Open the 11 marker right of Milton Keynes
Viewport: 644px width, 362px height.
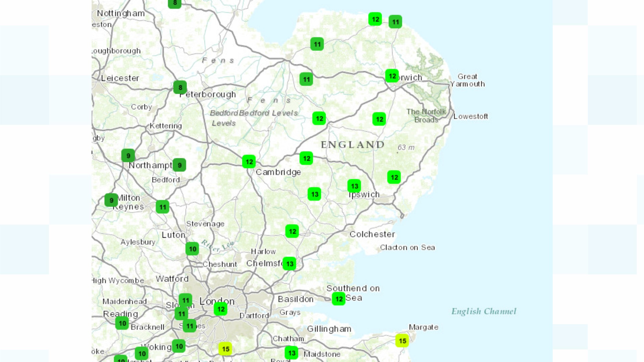[x=163, y=207]
